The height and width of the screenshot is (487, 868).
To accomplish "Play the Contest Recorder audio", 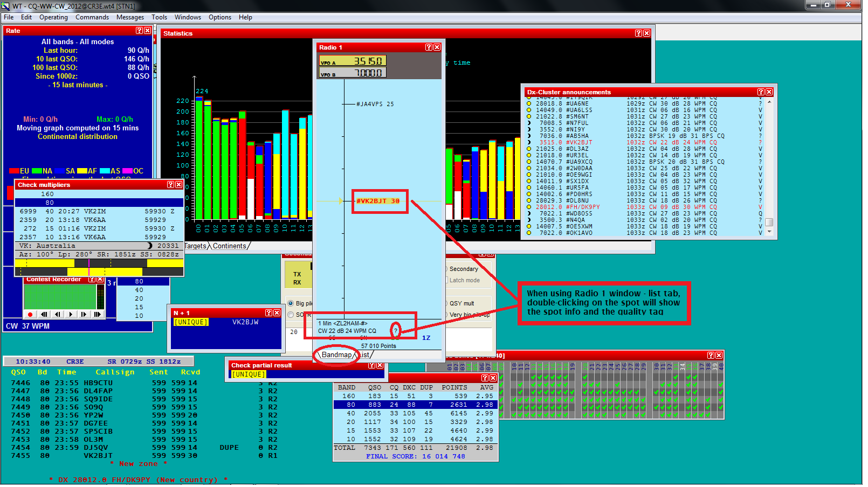I will 71,314.
